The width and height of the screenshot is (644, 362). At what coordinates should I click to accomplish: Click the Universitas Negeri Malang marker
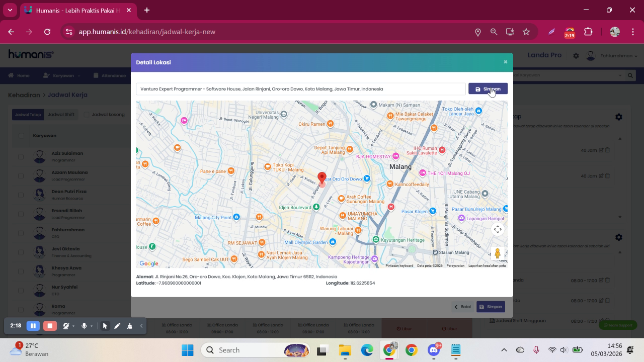pos(284,115)
